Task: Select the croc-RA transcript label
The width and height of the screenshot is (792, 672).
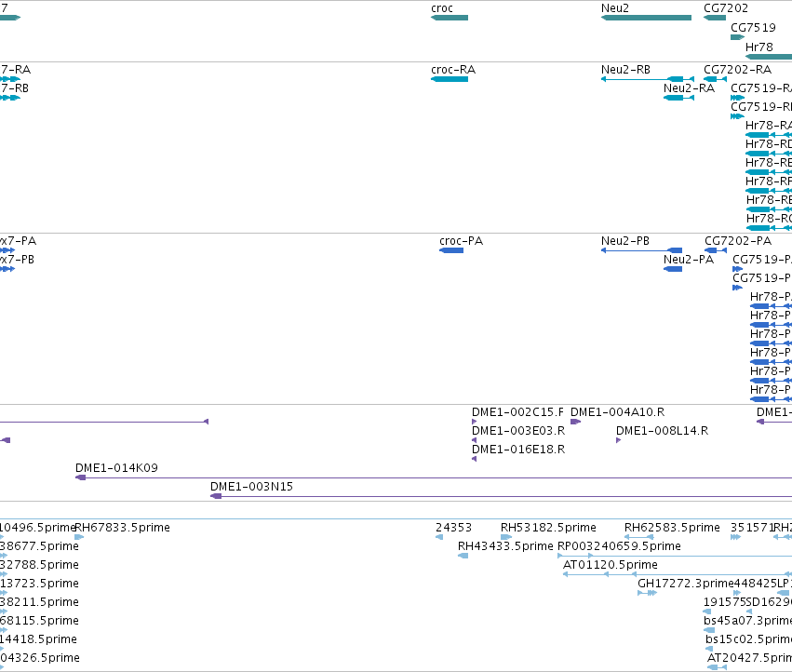Action: pos(453,70)
